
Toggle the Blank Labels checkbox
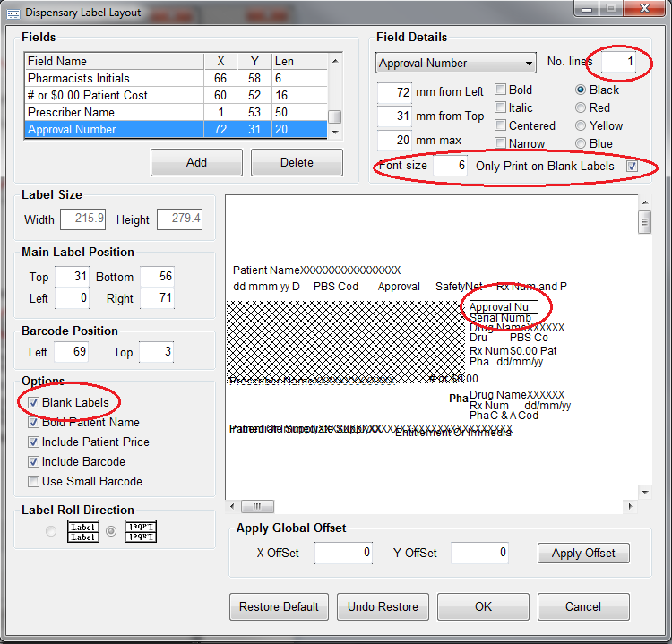coord(34,403)
